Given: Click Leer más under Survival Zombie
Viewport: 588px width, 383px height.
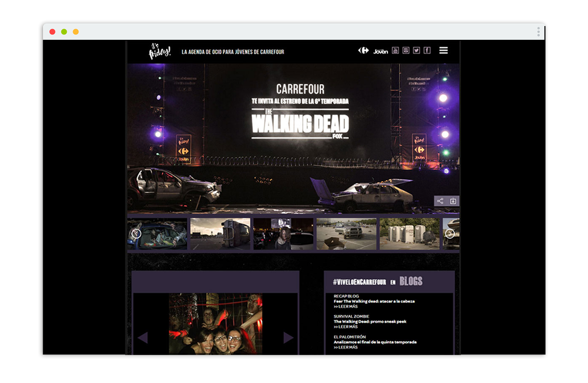Looking at the screenshot, I should tap(346, 327).
